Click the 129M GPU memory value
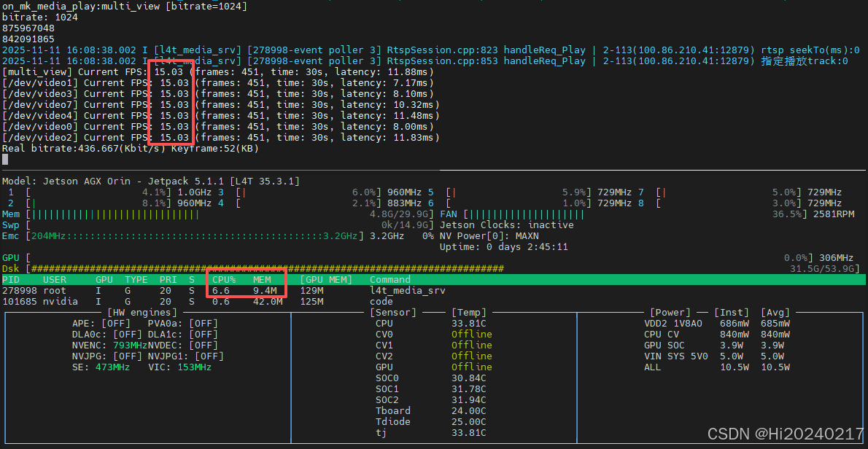The image size is (868, 449). coord(311,291)
